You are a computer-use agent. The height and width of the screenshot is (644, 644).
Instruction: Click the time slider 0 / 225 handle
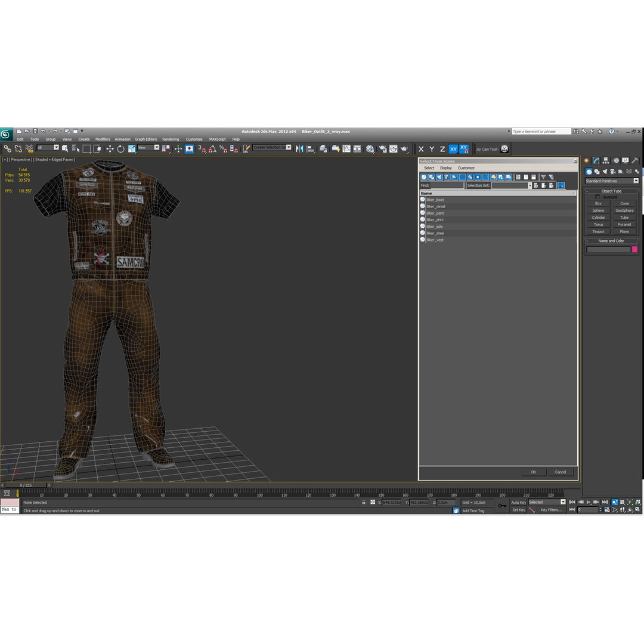click(26, 485)
